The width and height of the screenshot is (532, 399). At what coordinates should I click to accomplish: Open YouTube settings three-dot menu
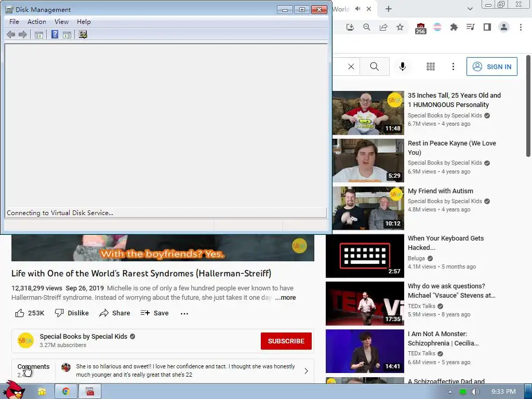tap(453, 66)
